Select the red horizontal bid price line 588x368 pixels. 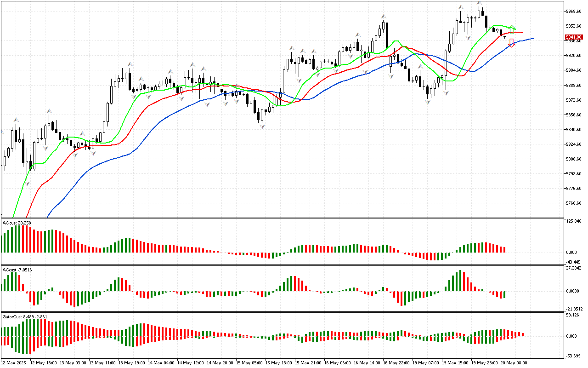(x=276, y=37)
